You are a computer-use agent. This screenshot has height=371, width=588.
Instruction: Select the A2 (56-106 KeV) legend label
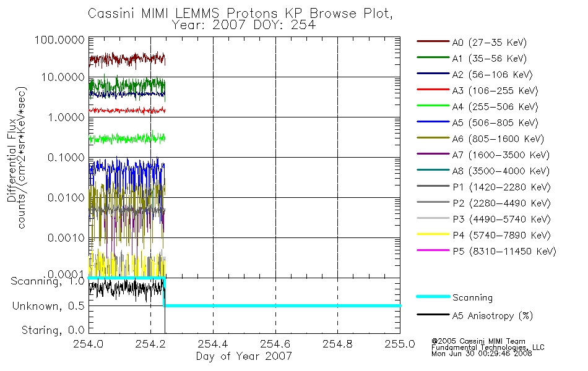point(492,75)
